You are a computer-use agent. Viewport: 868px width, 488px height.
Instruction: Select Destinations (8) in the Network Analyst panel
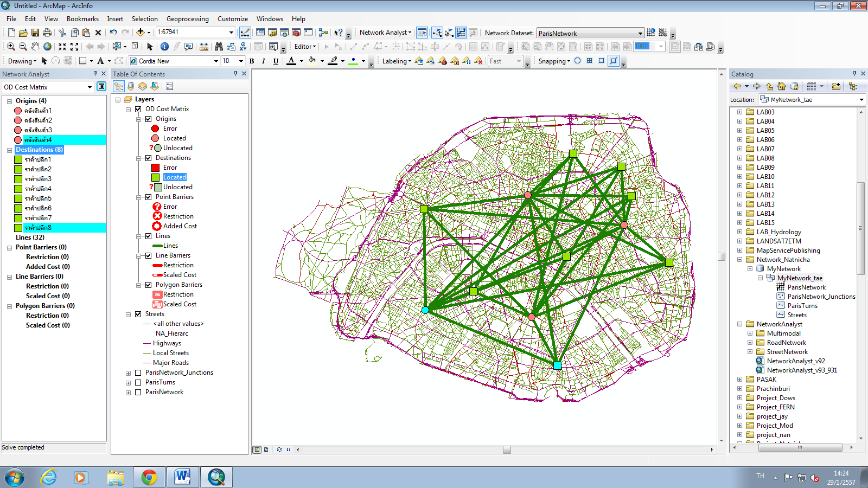[39, 149]
